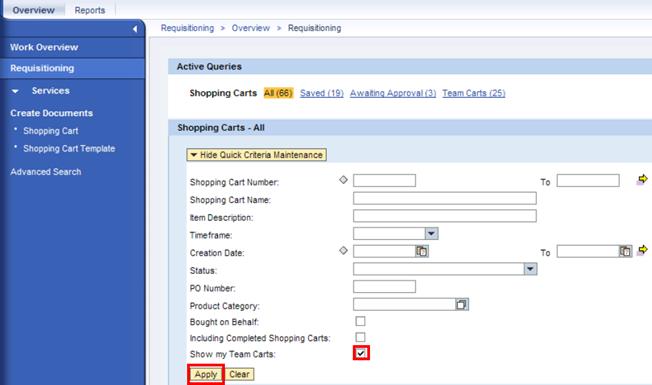Open Work Overview in sidebar

point(44,47)
